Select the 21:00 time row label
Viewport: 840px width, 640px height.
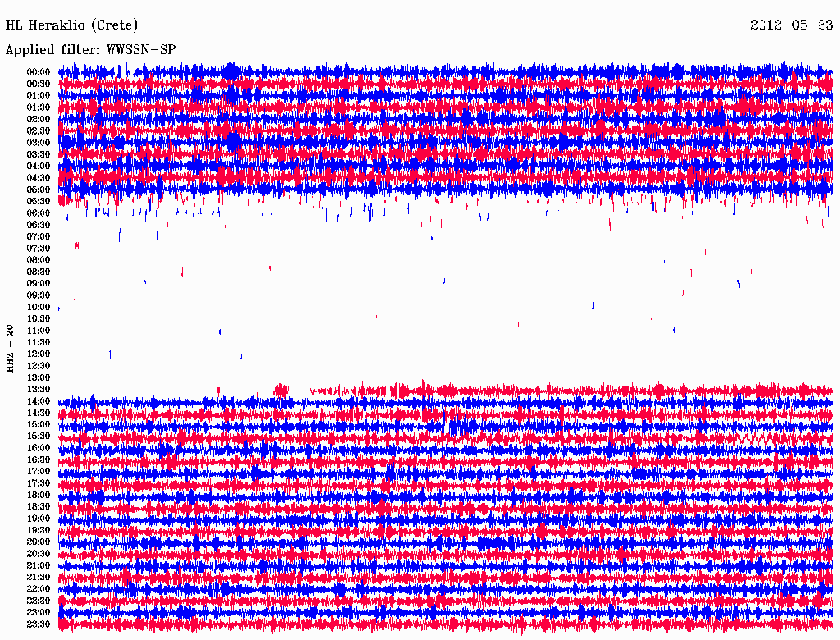pos(38,565)
